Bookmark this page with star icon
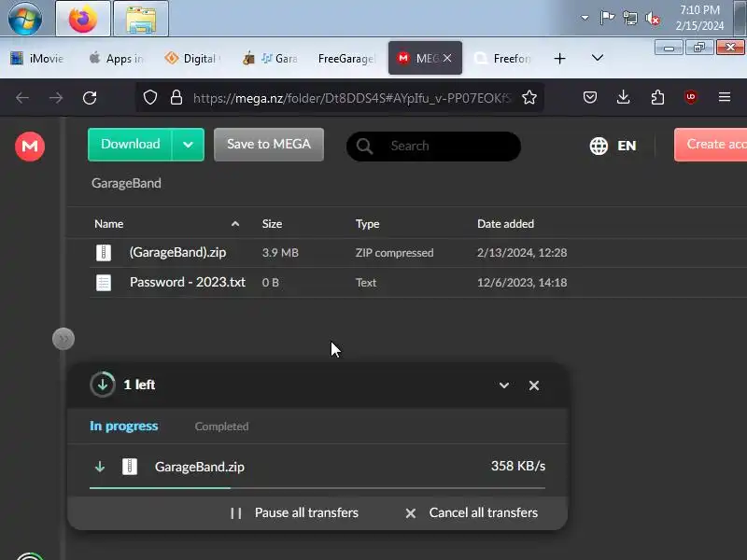This screenshot has height=560, width=747. [x=529, y=98]
